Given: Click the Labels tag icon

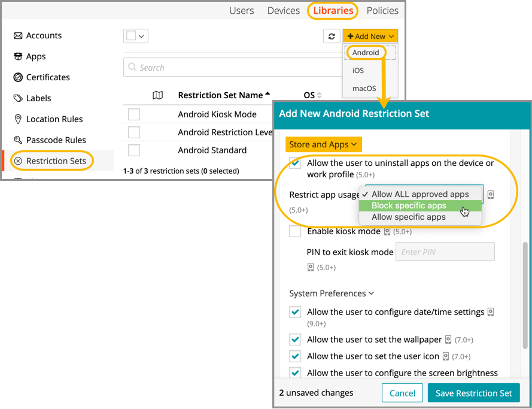Looking at the screenshot, I should (18, 98).
